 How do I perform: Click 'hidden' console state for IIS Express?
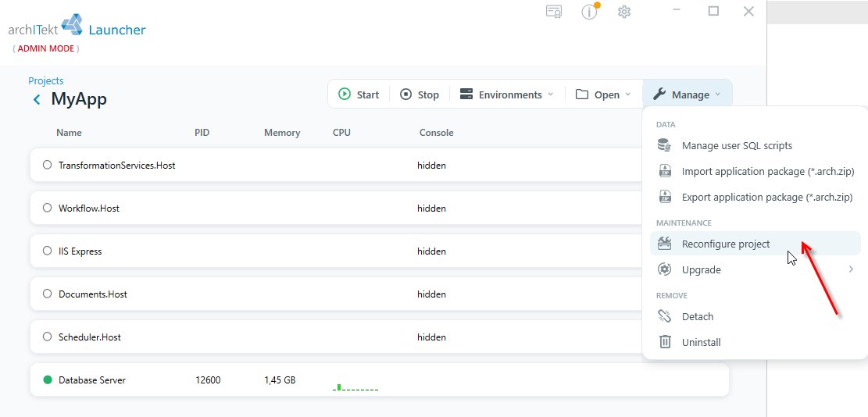tap(432, 251)
